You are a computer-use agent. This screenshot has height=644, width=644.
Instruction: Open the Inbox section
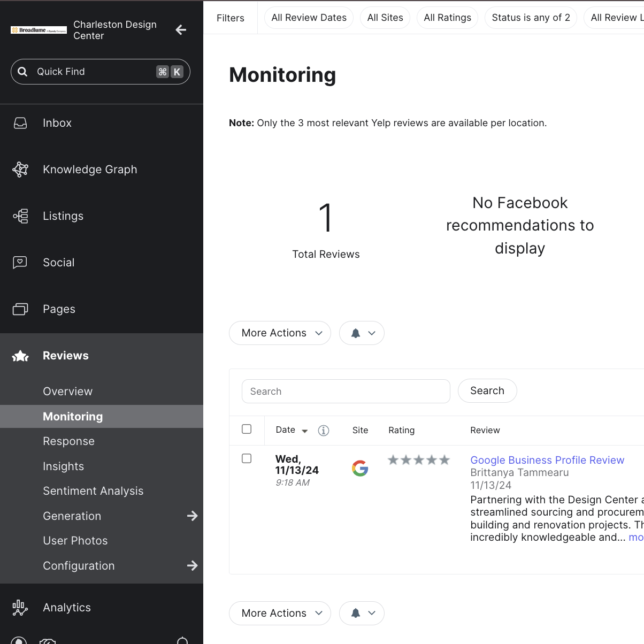57,122
